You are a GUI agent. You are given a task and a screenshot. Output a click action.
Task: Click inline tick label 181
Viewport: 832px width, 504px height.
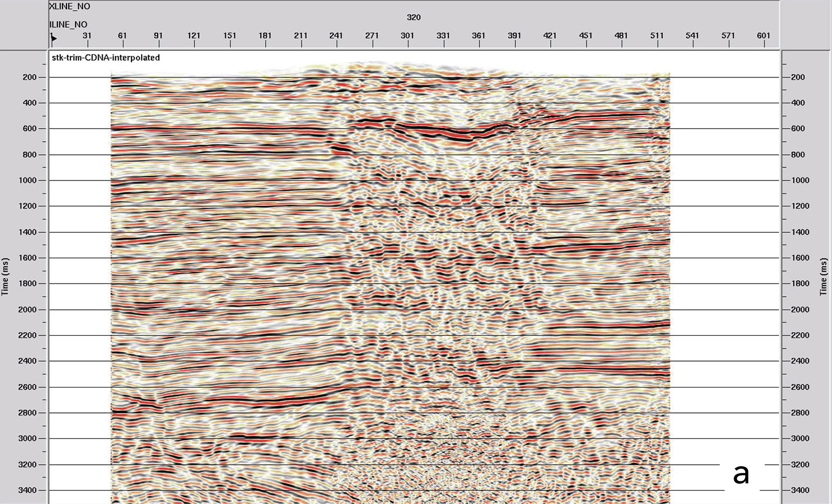point(265,35)
